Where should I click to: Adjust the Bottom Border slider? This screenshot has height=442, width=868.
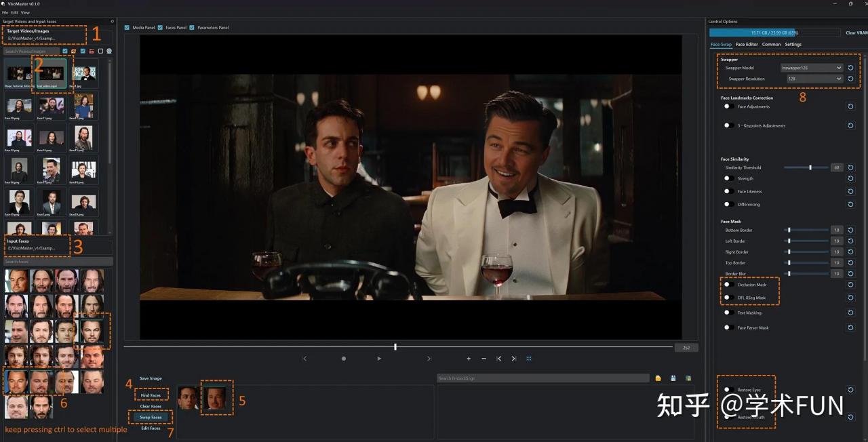tap(806, 230)
